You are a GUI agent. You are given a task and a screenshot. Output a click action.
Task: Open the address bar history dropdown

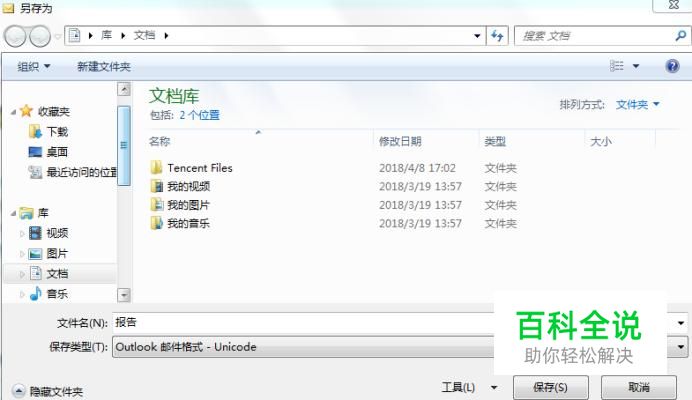coord(477,36)
